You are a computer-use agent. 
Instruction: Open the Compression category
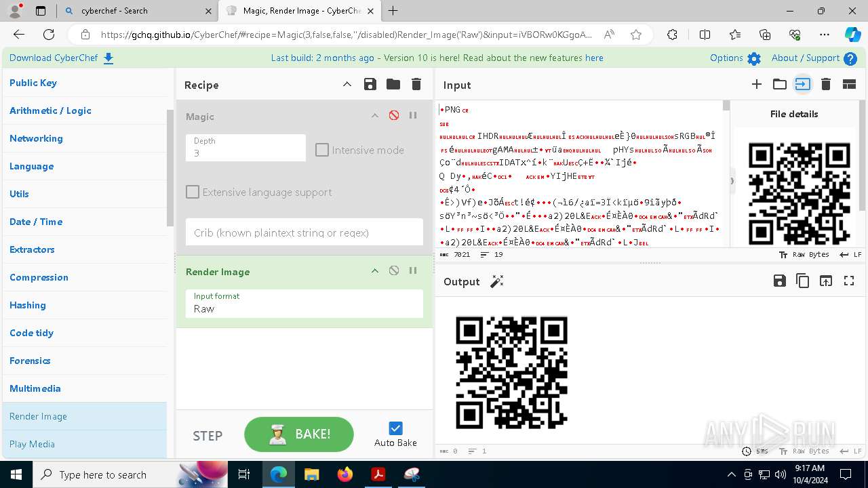coord(85,277)
